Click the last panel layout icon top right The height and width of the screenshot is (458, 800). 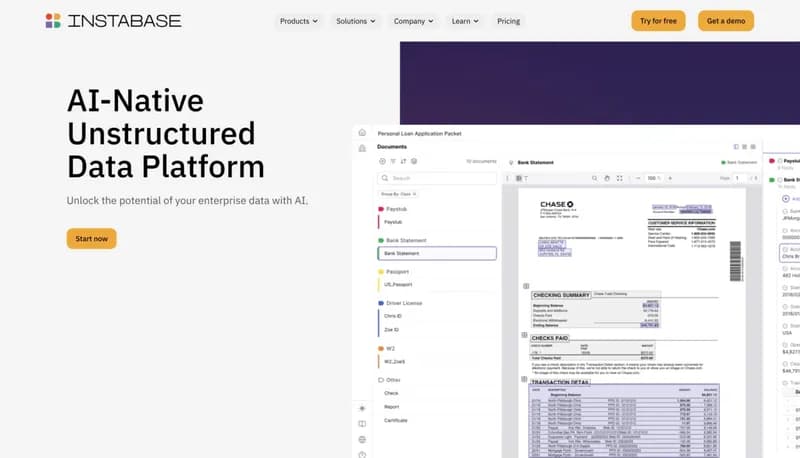pos(753,147)
